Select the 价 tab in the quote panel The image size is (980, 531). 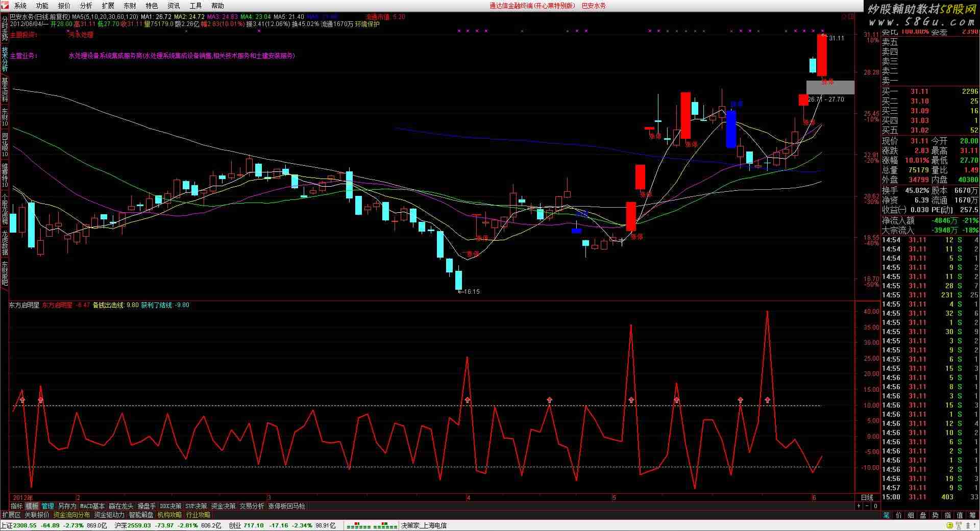coord(898,515)
